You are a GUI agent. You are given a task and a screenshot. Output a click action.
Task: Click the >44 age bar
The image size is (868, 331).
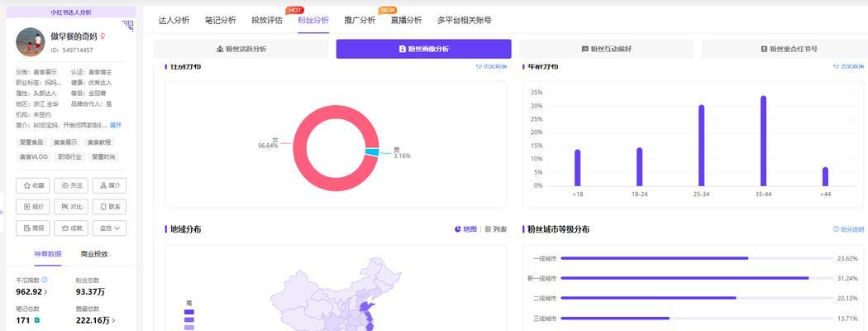pyautogui.click(x=825, y=177)
